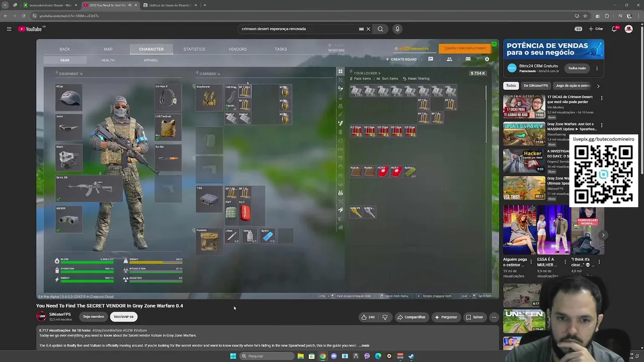The width and height of the screenshot is (644, 362).
Task: Click Create Squad in the game
Action: pyautogui.click(x=401, y=59)
